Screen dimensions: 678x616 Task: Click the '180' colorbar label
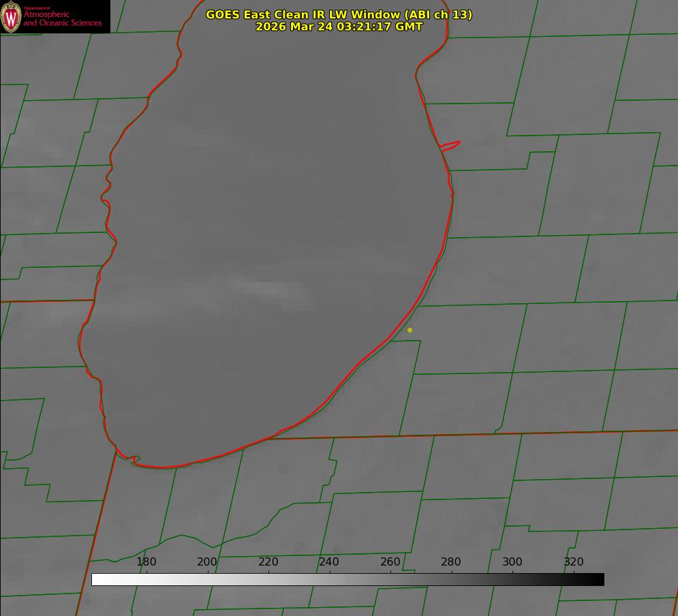pyautogui.click(x=146, y=561)
